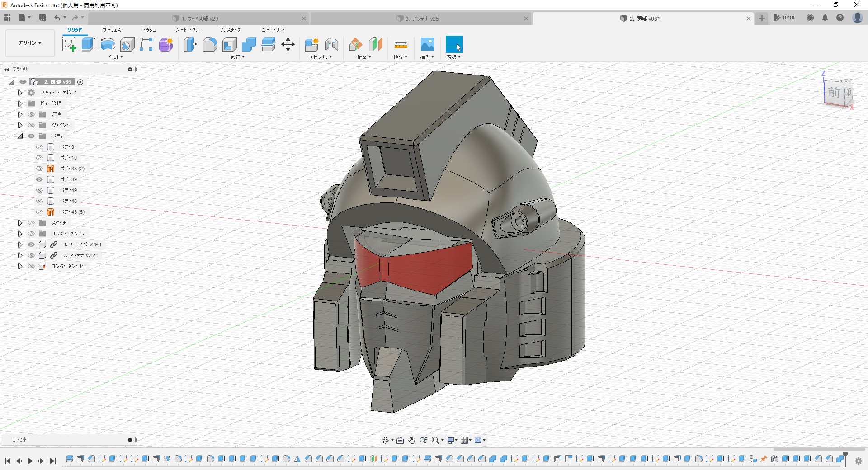
Task: Hide ボディ39 using its eye icon
Action: [39, 179]
